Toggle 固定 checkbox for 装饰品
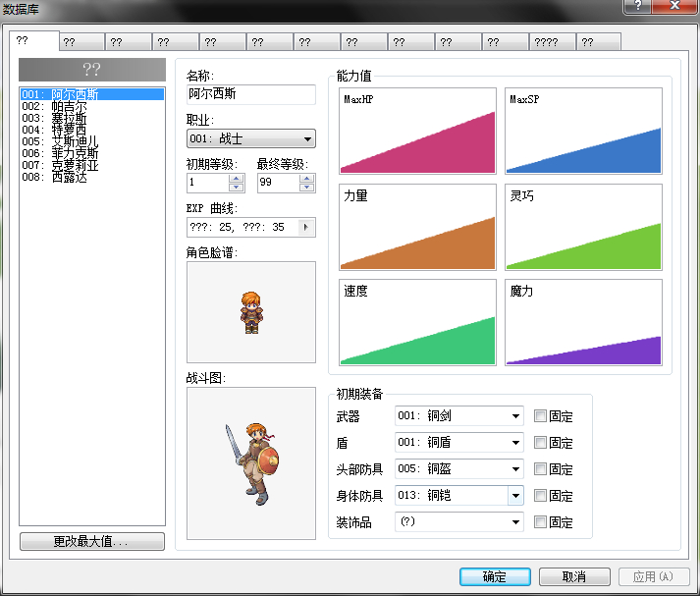The width and height of the screenshot is (700, 596). [x=540, y=522]
